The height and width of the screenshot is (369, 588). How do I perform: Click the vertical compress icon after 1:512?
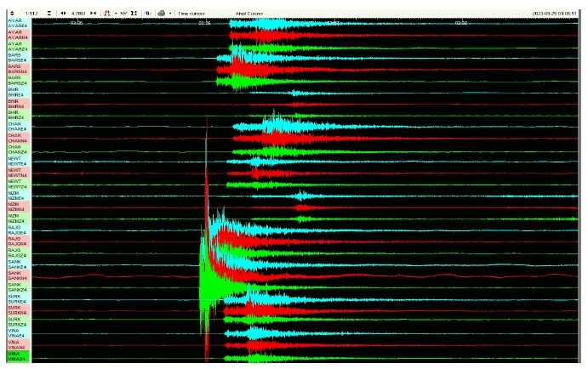coord(49,14)
